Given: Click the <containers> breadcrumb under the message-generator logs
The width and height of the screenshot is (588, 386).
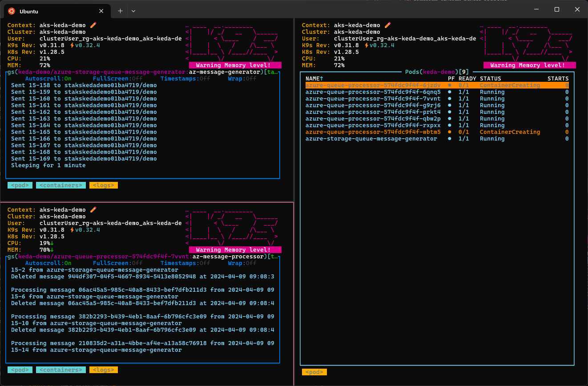Looking at the screenshot, I should pyautogui.click(x=61, y=185).
